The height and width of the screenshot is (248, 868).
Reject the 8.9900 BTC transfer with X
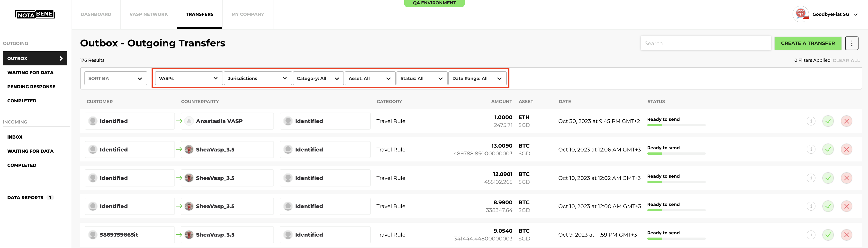click(846, 206)
